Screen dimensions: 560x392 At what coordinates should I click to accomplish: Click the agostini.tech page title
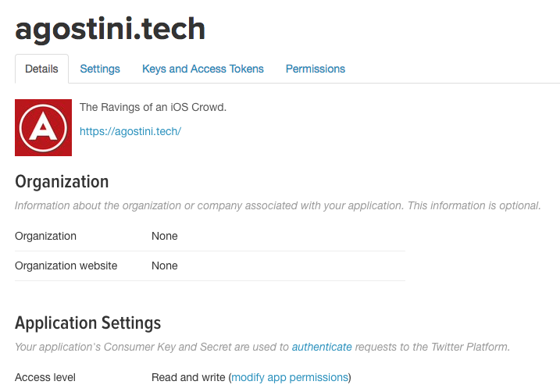click(110, 29)
